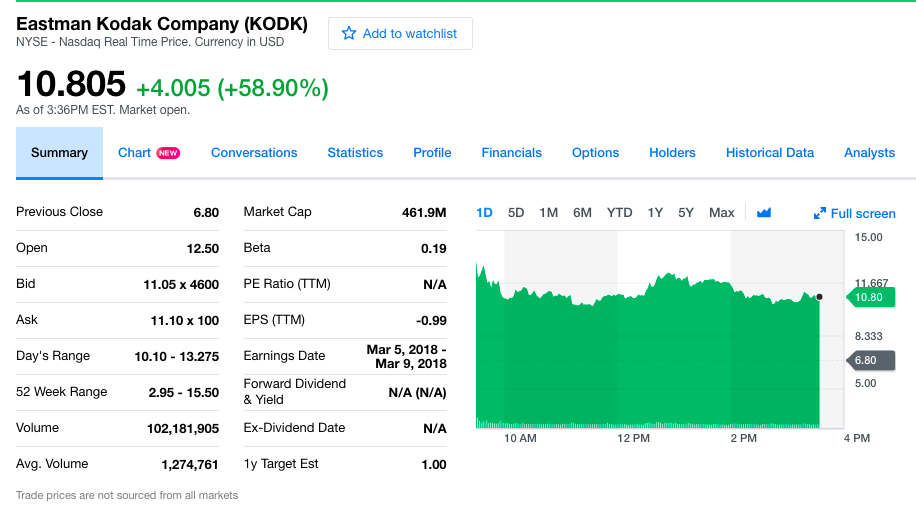The width and height of the screenshot is (916, 505).
Task: Open the Summary tab
Action: coord(59,153)
